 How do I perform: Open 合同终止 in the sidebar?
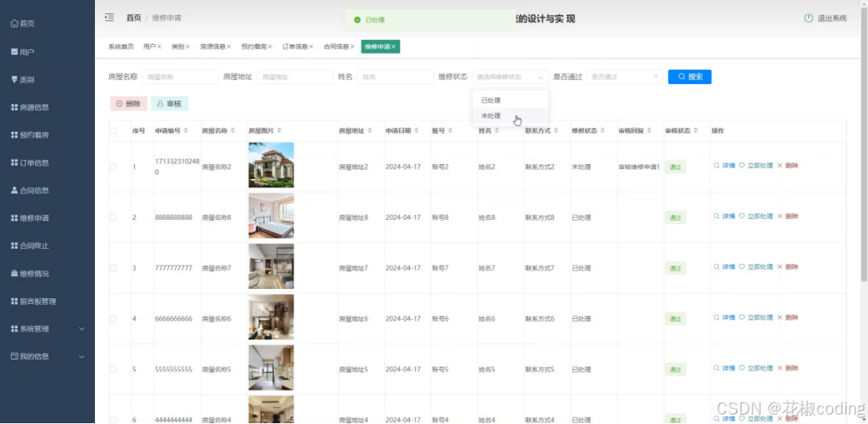pyautogui.click(x=30, y=246)
